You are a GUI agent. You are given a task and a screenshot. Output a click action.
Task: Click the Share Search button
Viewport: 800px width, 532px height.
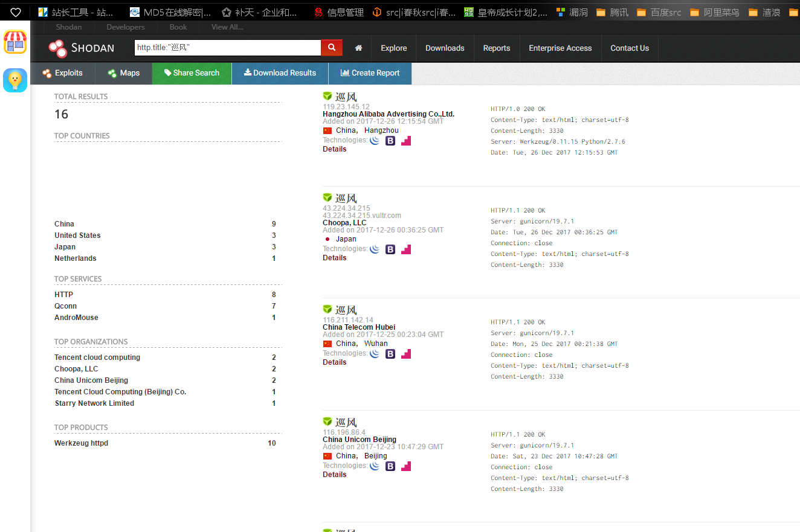192,73
